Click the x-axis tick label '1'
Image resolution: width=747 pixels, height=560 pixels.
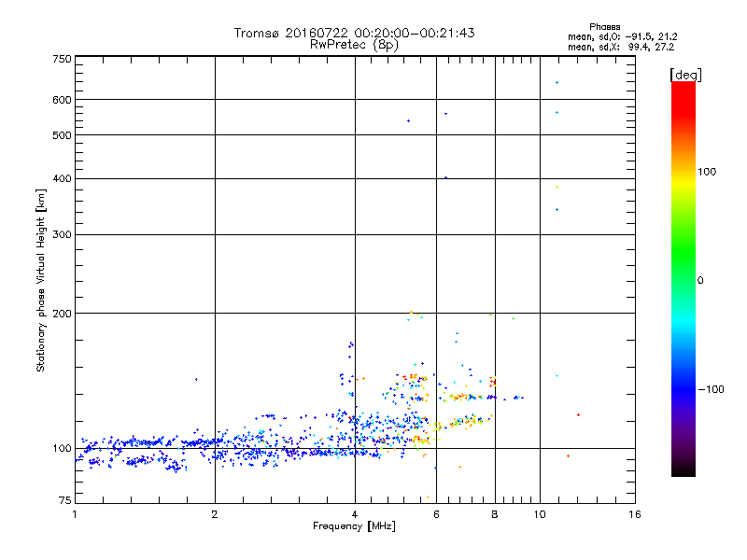coord(75,514)
